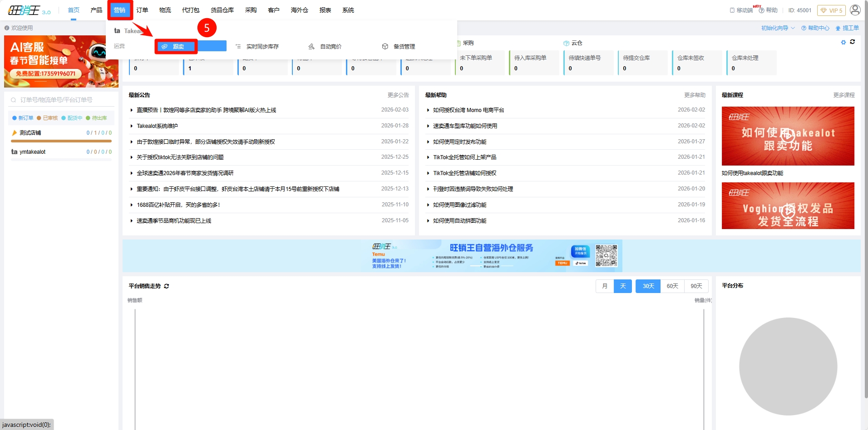Refresh dashboard with the black refresh icon
The width and height of the screenshot is (868, 430).
(853, 42)
